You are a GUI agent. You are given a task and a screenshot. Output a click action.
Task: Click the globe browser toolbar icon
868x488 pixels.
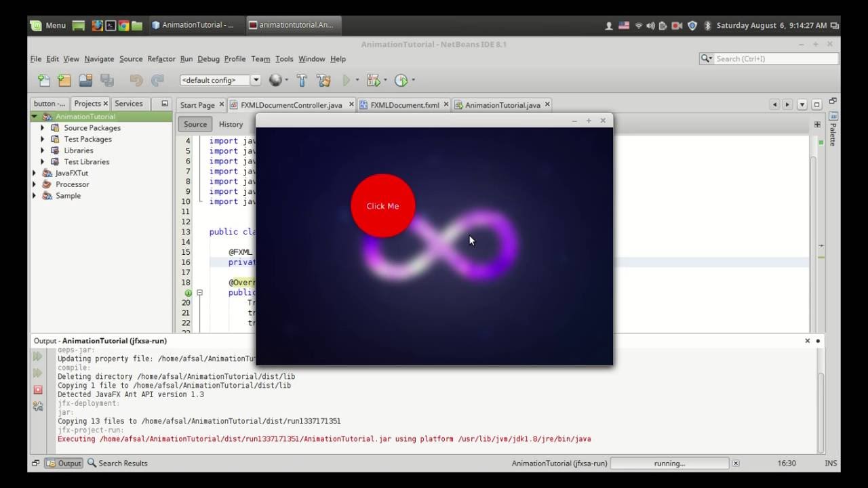pyautogui.click(x=275, y=80)
